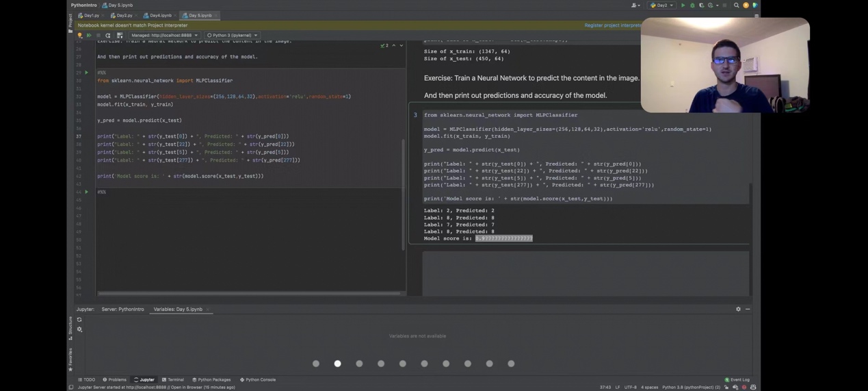
Task: Toggle the Project tool window sidebar
Action: point(70,24)
